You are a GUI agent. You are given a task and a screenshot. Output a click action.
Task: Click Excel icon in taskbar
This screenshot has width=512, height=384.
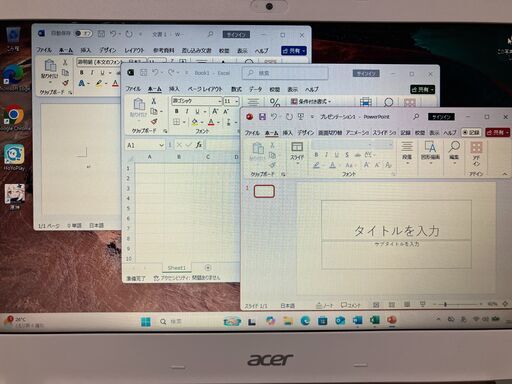tap(374, 320)
